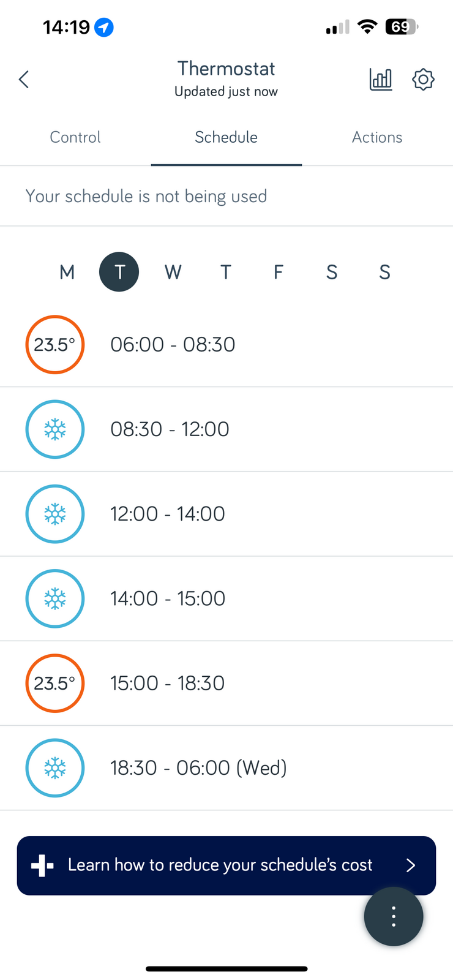The height and width of the screenshot is (980, 453).
Task: Tap snowflake icon for 14:00 - 15:00
Action: click(55, 598)
